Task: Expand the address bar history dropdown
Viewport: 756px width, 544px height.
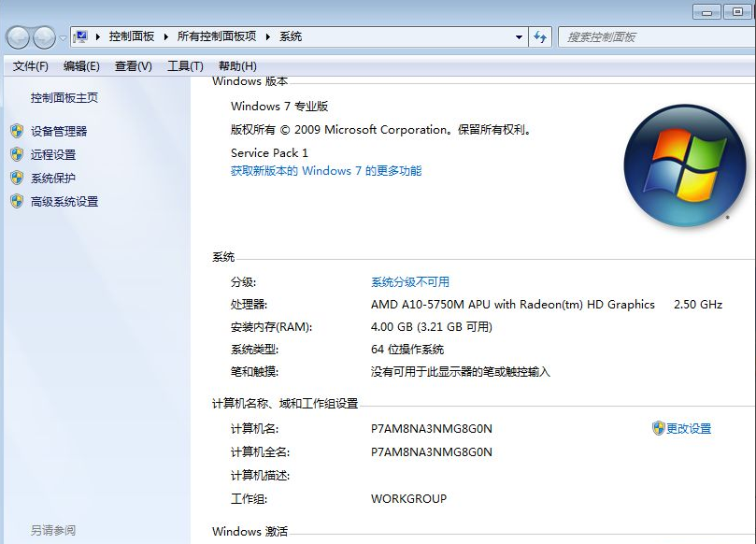Action: (x=520, y=37)
